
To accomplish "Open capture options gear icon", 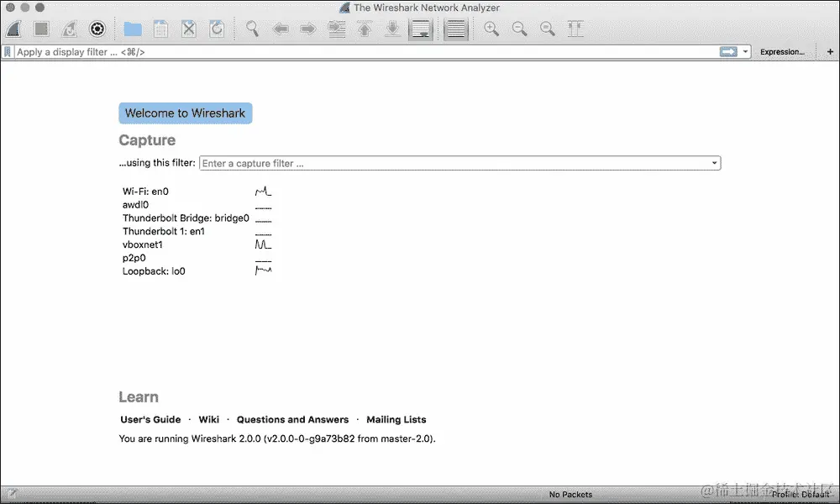I will click(97, 29).
